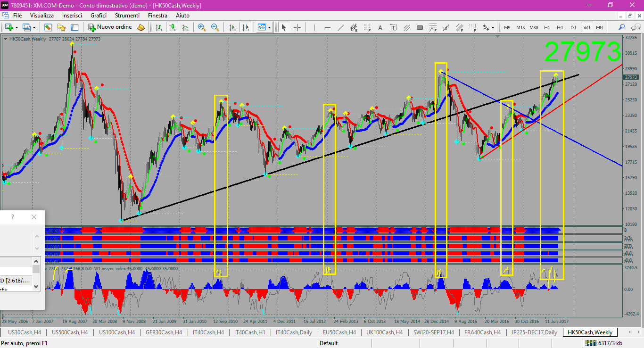
Task: Open the Grafici menu
Action: pos(99,16)
